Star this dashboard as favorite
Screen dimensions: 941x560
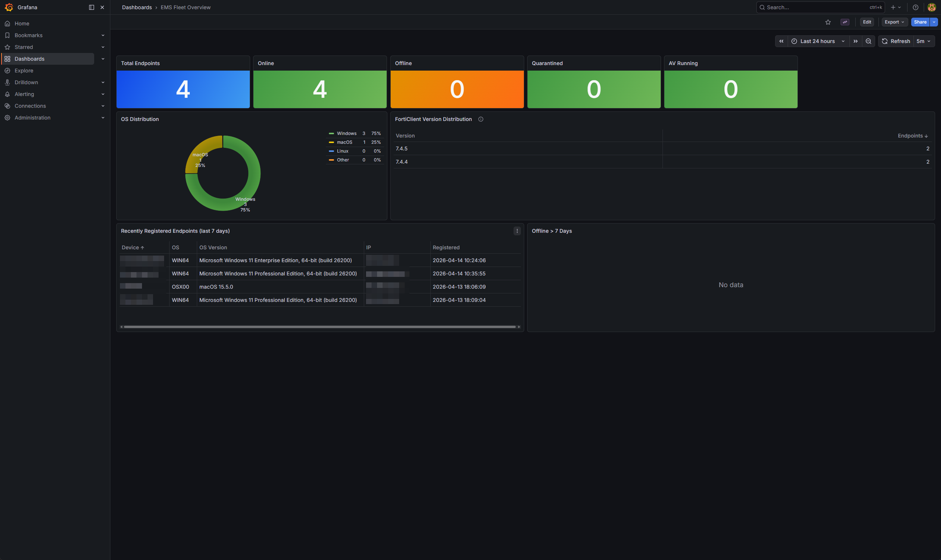(x=828, y=22)
